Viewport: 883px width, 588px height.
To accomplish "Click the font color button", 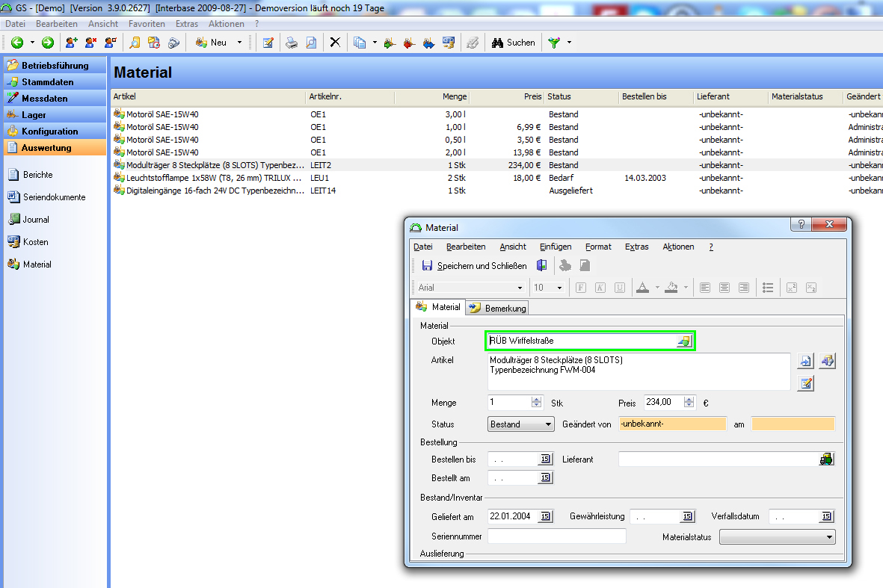I will [x=642, y=288].
